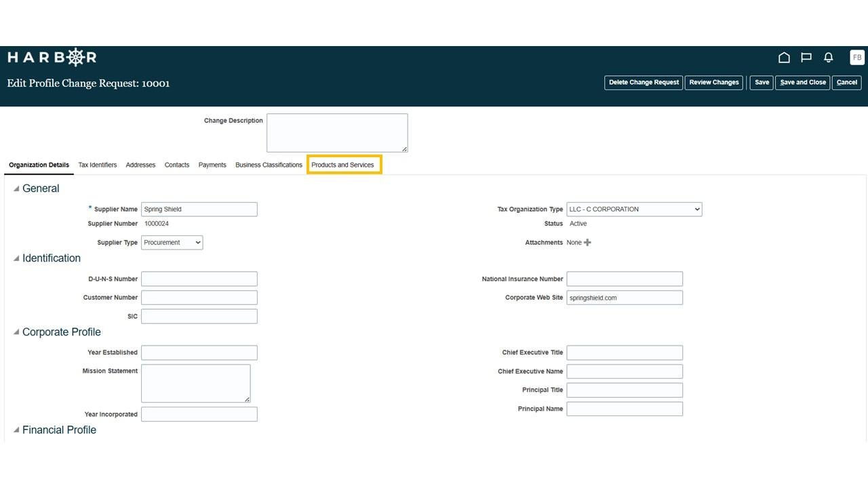
Task: Click the Delete Change Request button
Action: 644,83
